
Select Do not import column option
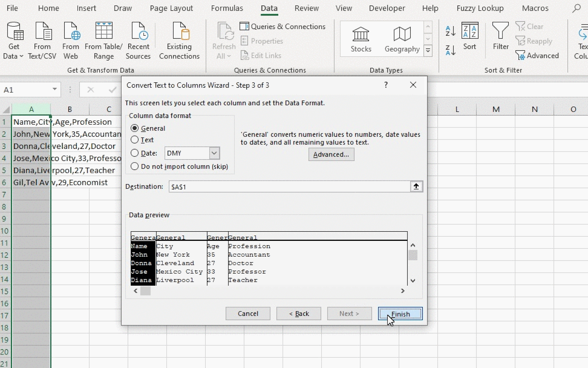point(135,167)
